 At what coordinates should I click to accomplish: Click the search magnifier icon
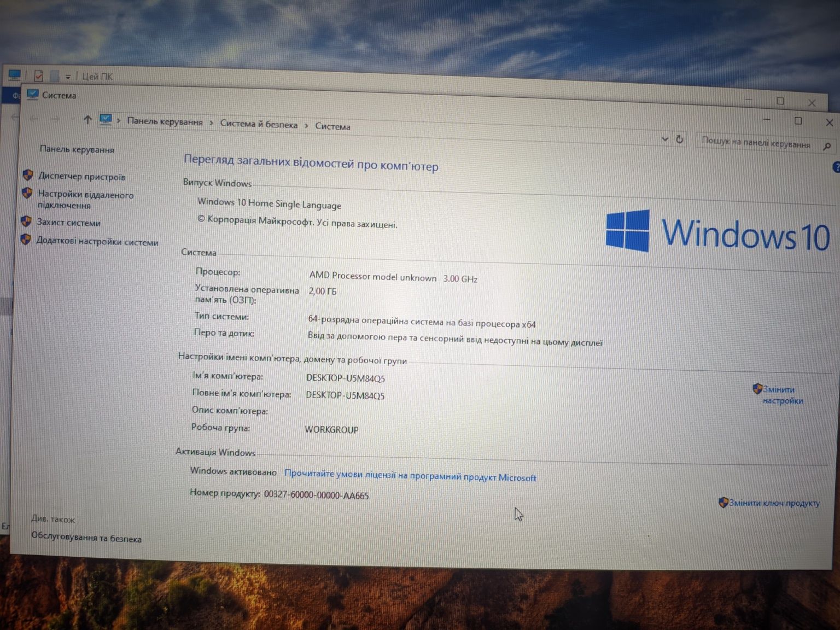(827, 146)
